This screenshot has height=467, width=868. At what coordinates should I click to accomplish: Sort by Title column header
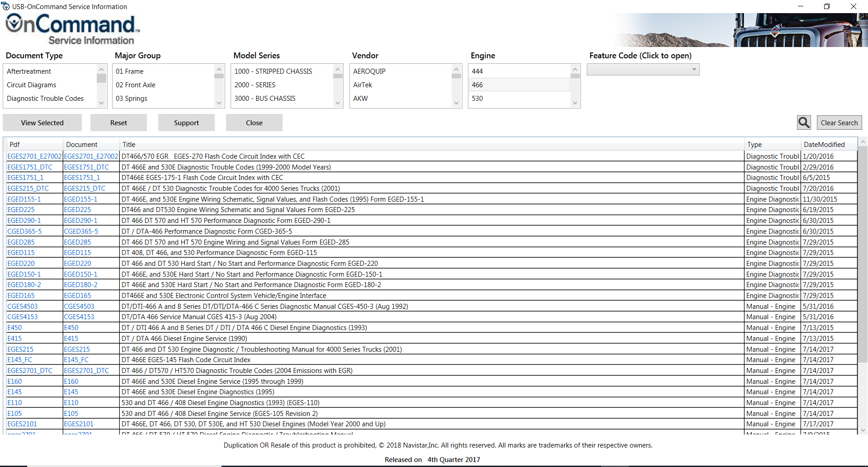[x=432, y=144]
